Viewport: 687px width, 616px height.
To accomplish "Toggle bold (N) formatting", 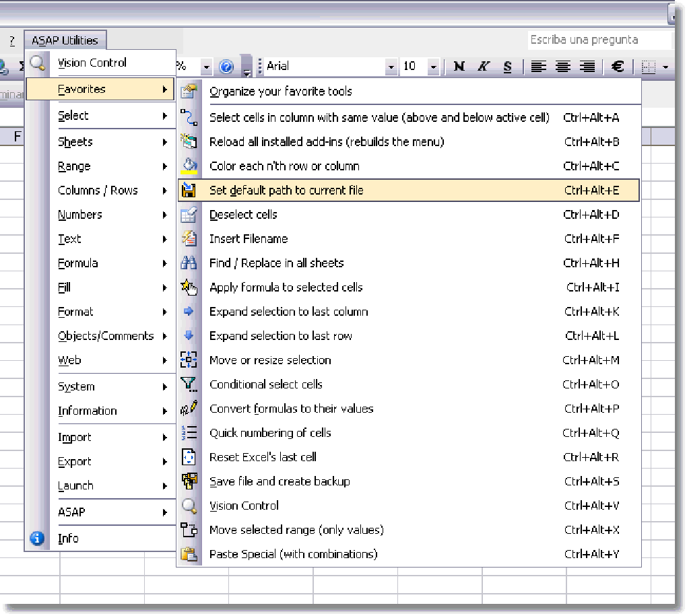I will tap(459, 67).
